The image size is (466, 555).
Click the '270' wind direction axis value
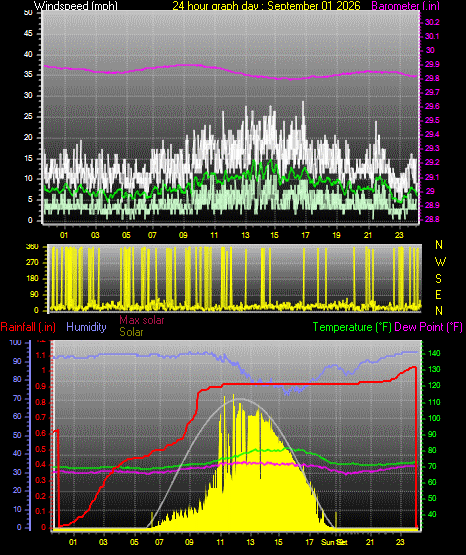click(32, 263)
